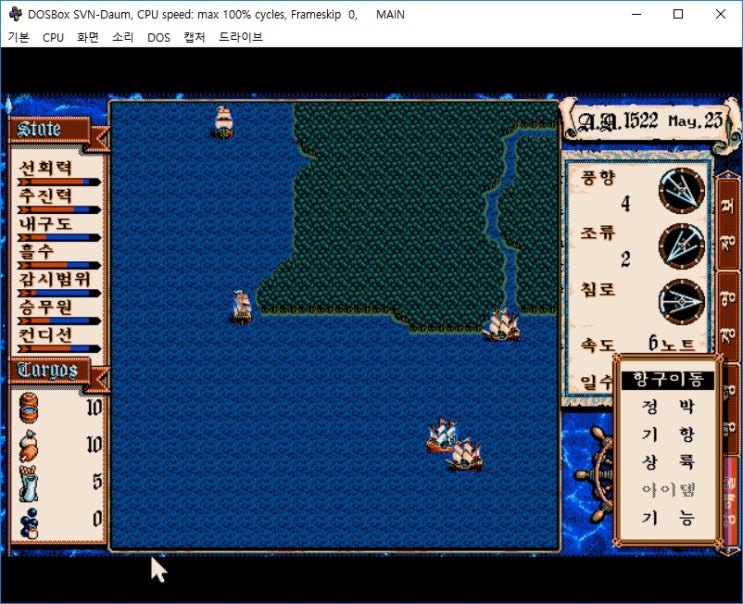Click the date scroll A.D.1522 May.23

tap(649, 121)
